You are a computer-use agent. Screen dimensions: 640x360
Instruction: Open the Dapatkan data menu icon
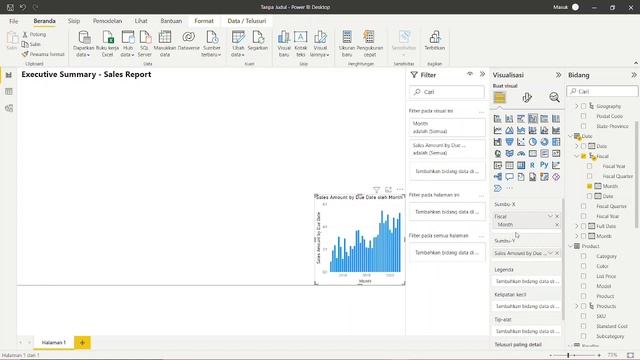coord(84,38)
